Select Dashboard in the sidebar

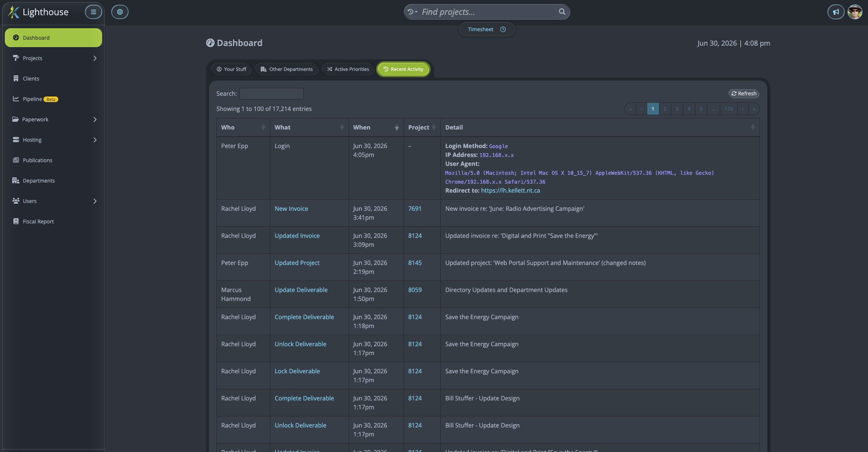(53, 37)
